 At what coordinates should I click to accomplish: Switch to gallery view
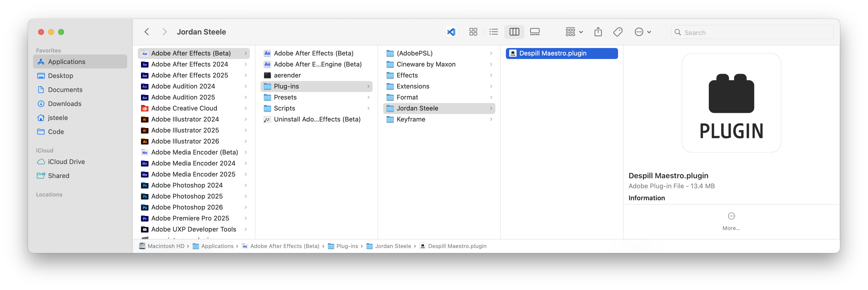tap(535, 32)
